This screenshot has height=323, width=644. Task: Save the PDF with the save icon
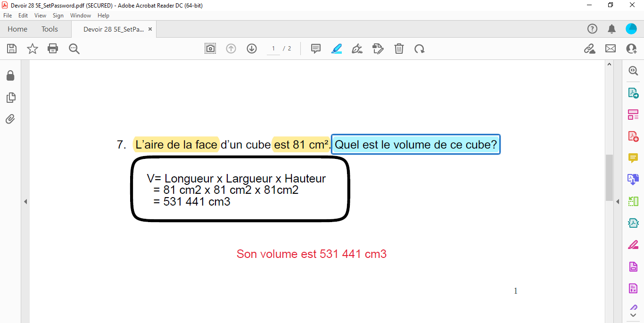pyautogui.click(x=11, y=48)
